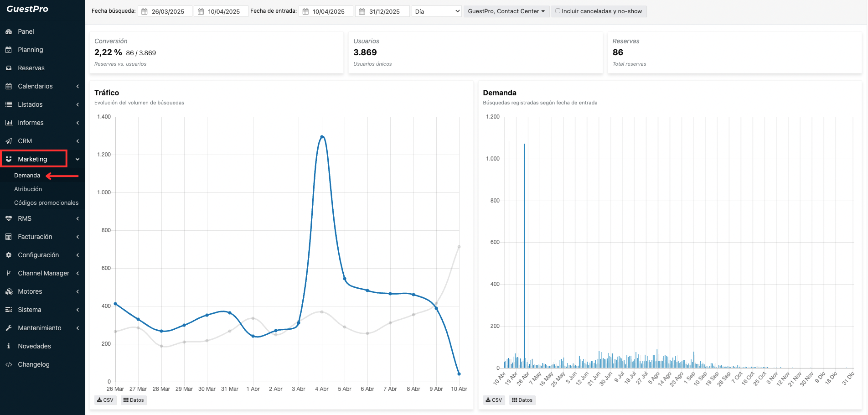Viewport: 868px width, 415px height.
Task: Show Datos table for Demanda chart
Action: click(x=522, y=400)
